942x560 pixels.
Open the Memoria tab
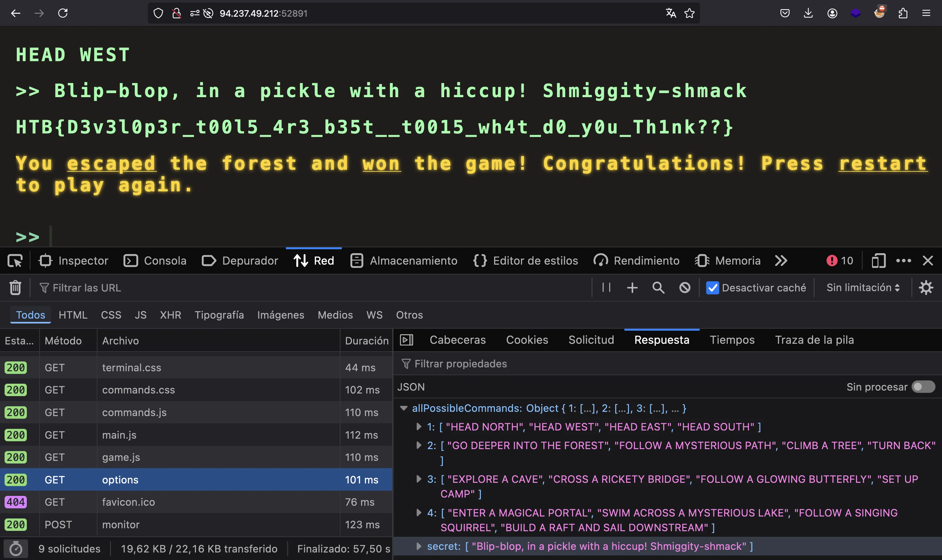(728, 261)
